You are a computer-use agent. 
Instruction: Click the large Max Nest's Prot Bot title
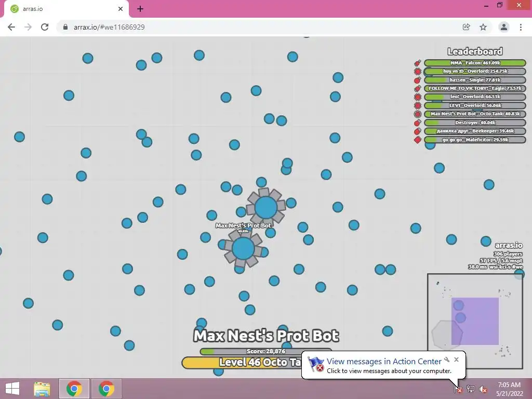point(266,336)
